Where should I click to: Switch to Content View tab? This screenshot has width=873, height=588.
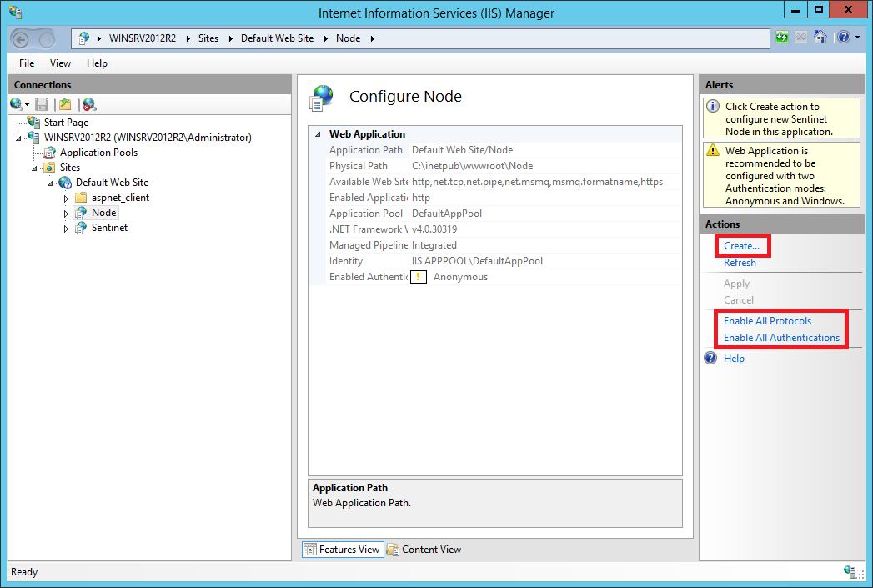(424, 550)
